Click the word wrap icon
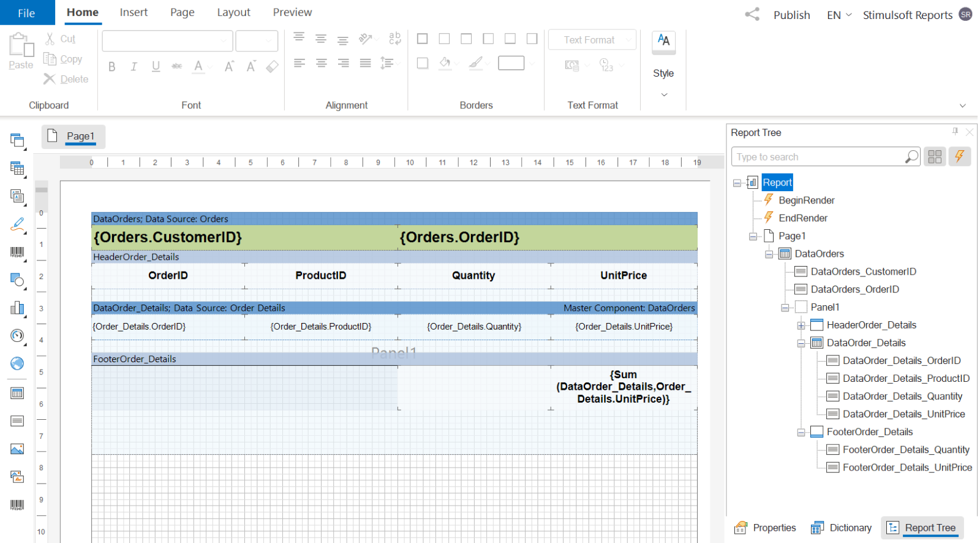Viewport: 980px width, 543px height. (395, 39)
